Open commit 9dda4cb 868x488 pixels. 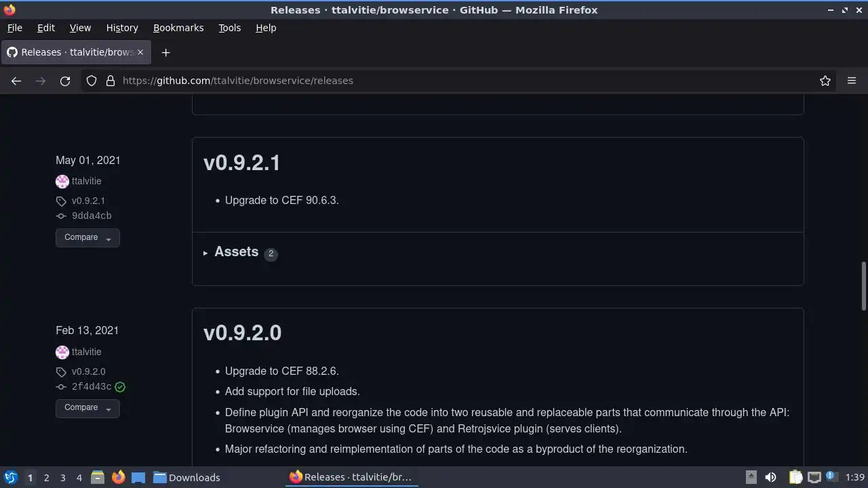[x=92, y=216]
